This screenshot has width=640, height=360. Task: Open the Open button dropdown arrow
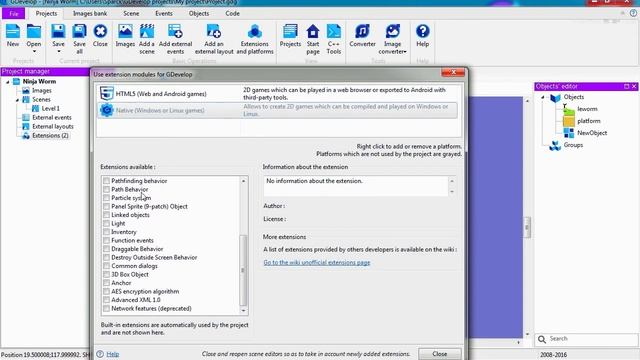[x=34, y=51]
